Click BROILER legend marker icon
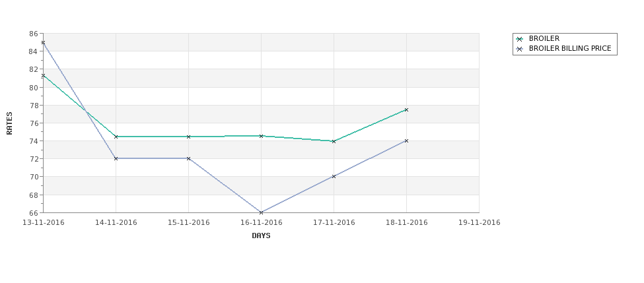644x283 pixels. coord(520,39)
